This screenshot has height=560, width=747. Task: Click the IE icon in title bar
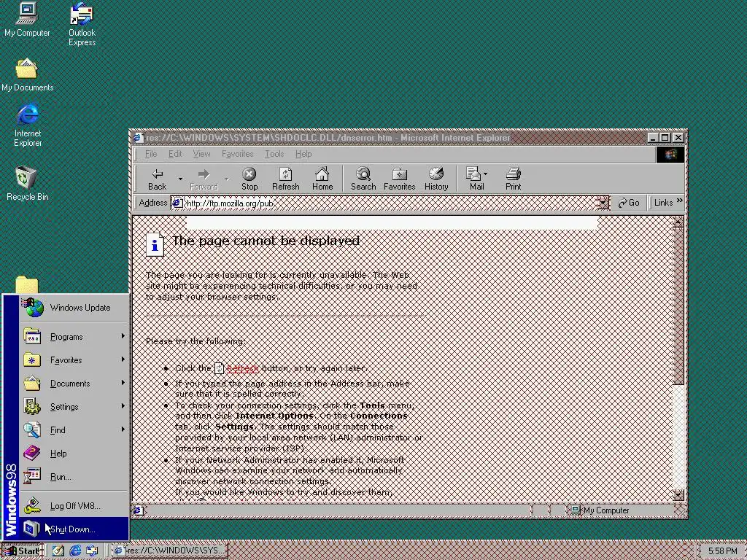coord(138,138)
